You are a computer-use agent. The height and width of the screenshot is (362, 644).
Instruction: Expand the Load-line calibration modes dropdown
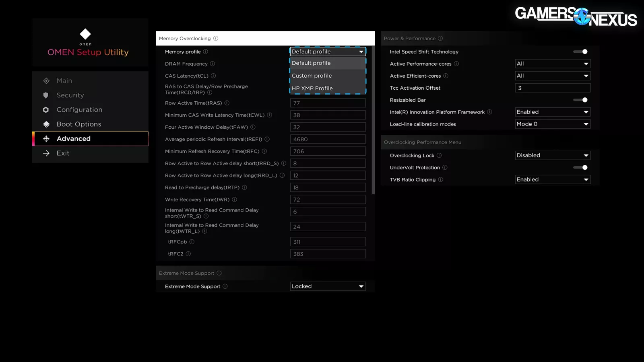tap(553, 124)
